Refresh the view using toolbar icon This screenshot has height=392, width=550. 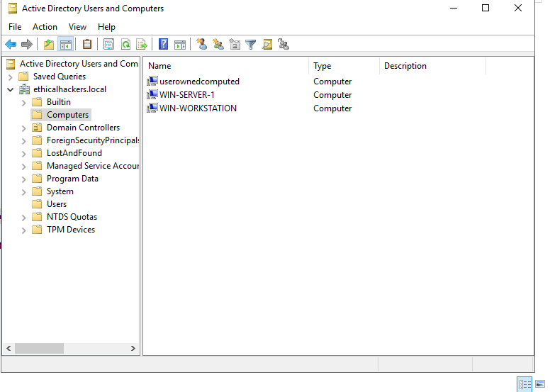(125, 44)
